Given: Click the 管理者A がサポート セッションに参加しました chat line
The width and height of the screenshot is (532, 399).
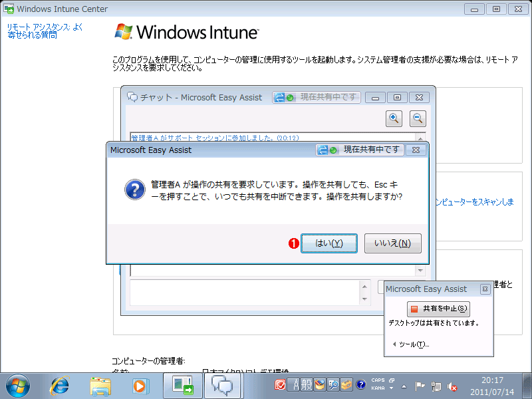Looking at the screenshot, I should (x=215, y=138).
